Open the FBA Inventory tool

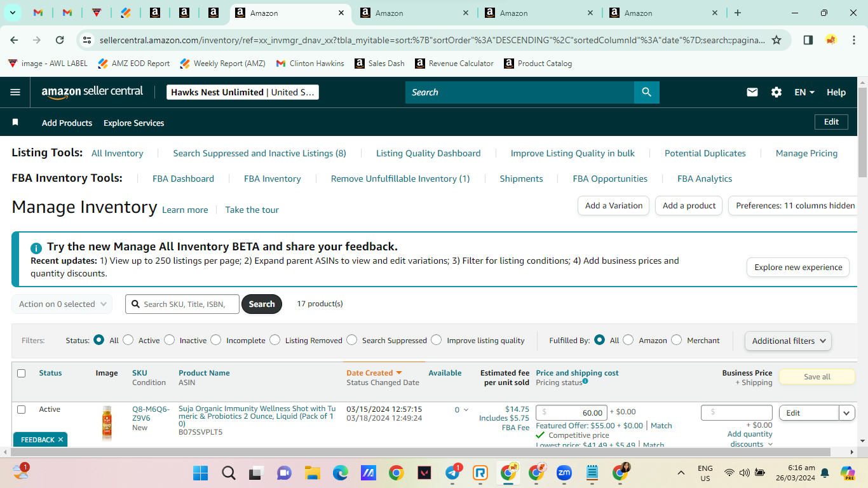273,179
